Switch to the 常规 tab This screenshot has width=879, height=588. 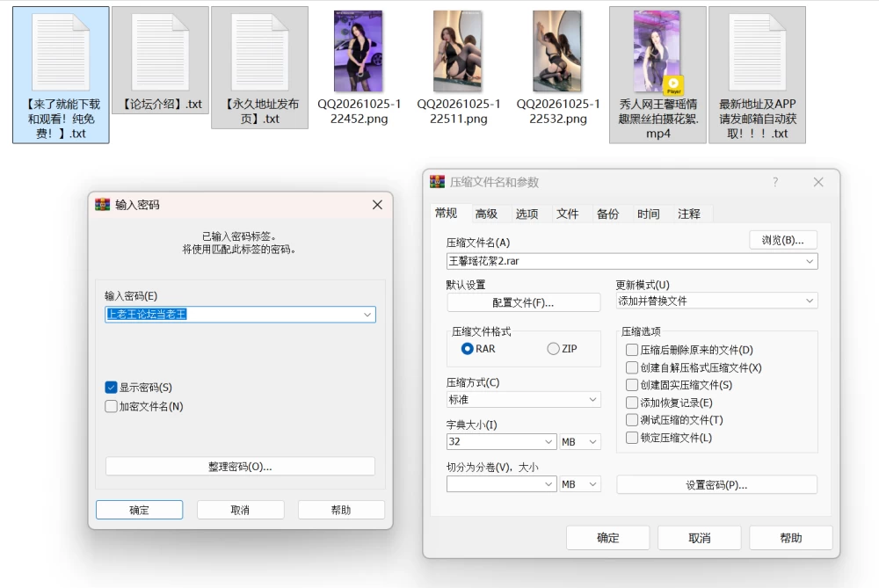(x=447, y=213)
